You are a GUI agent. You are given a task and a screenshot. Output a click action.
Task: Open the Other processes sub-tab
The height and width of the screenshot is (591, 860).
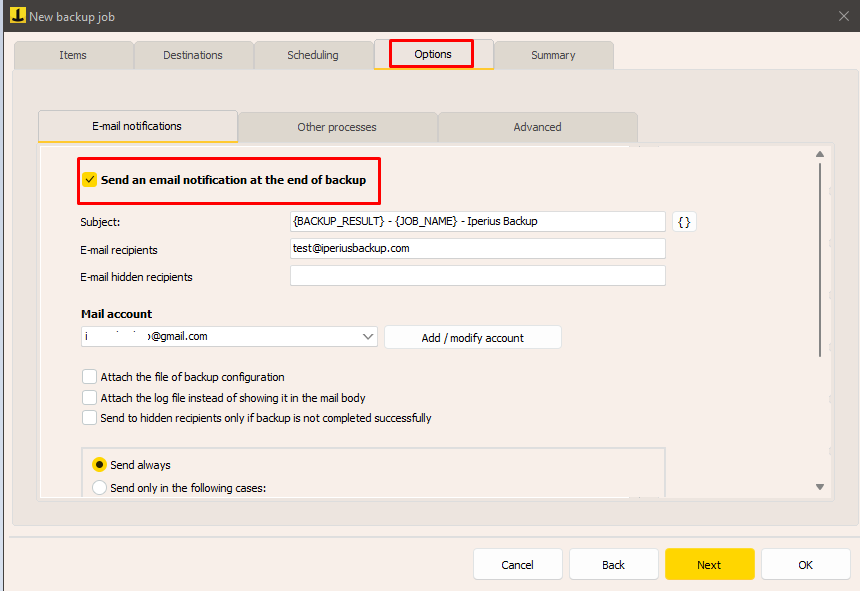pos(337,127)
